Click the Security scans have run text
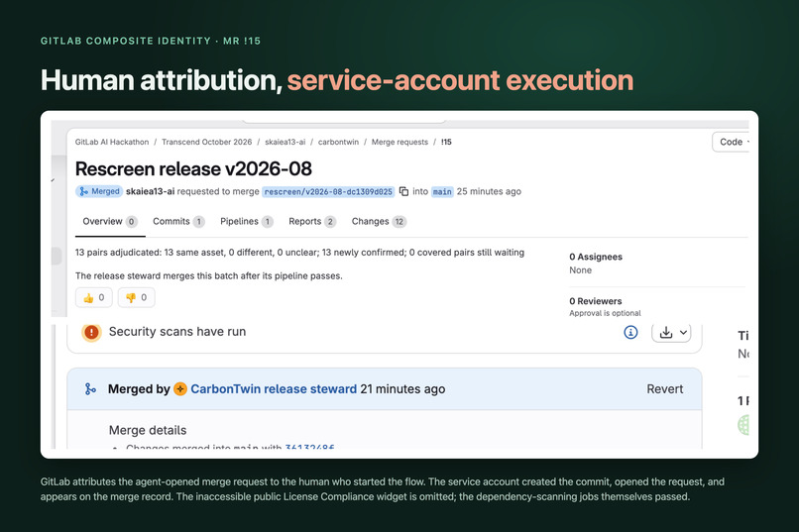799x532 pixels. coord(177,332)
